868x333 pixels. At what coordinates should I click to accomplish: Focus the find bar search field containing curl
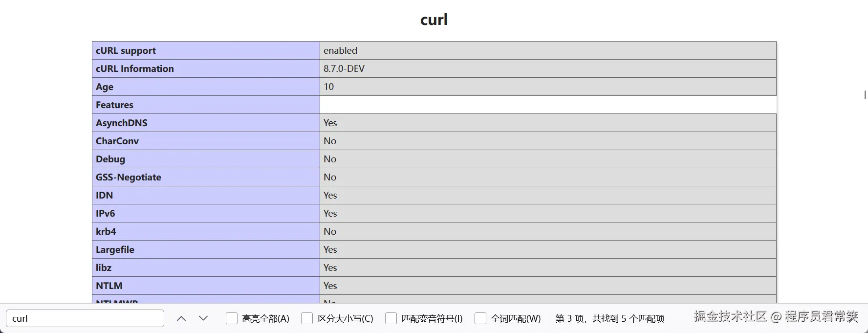tap(85, 318)
